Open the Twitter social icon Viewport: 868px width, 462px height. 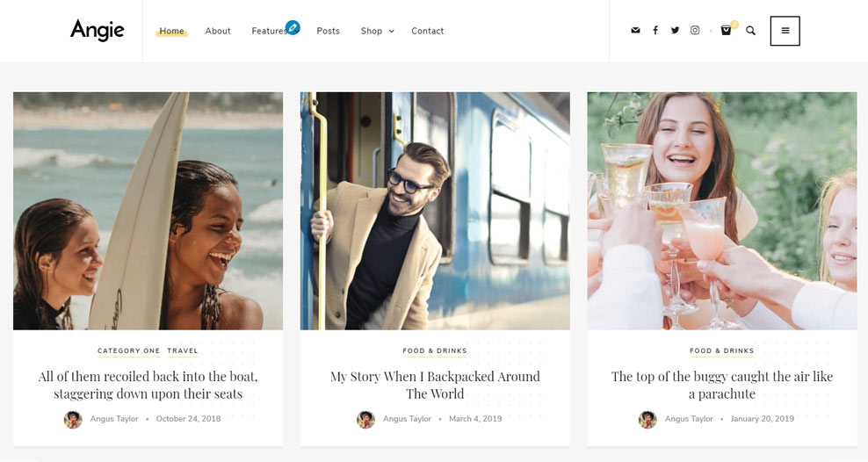pyautogui.click(x=675, y=31)
